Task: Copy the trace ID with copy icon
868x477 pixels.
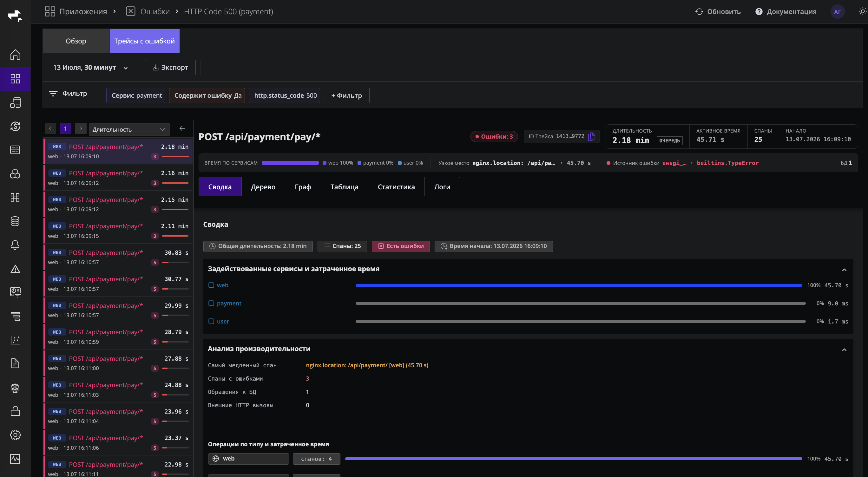Action: [592, 136]
